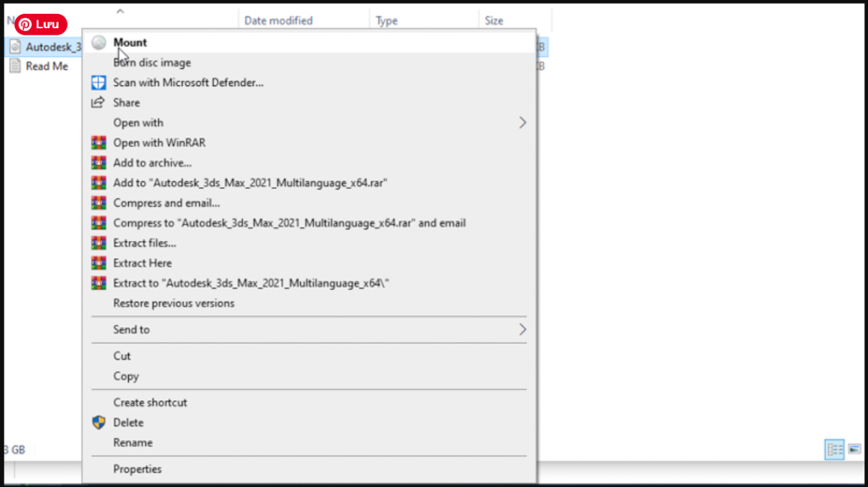Select Restore previous versions
The image size is (868, 487).
[x=174, y=303]
